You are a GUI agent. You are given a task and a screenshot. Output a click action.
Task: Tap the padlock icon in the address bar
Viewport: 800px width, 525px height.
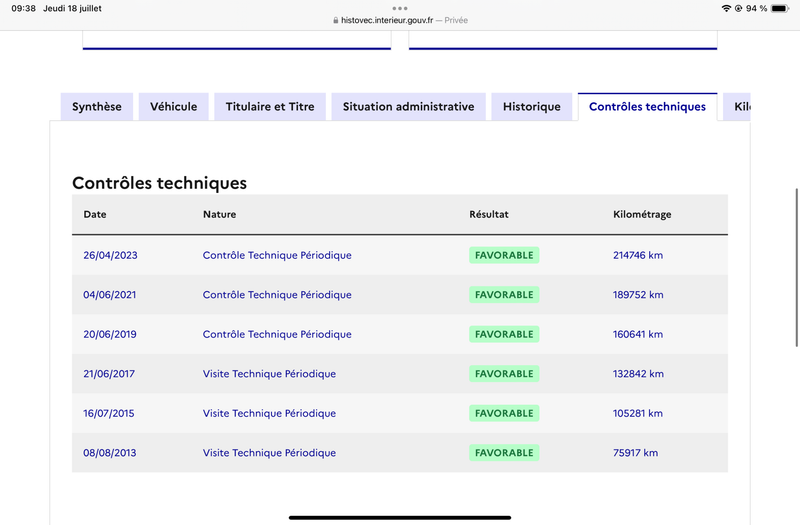click(335, 20)
